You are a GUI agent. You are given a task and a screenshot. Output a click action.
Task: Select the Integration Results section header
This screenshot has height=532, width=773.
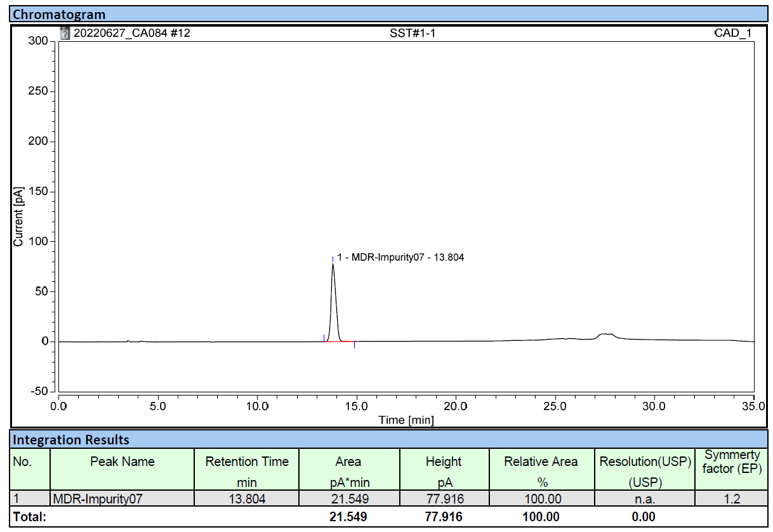(71, 439)
